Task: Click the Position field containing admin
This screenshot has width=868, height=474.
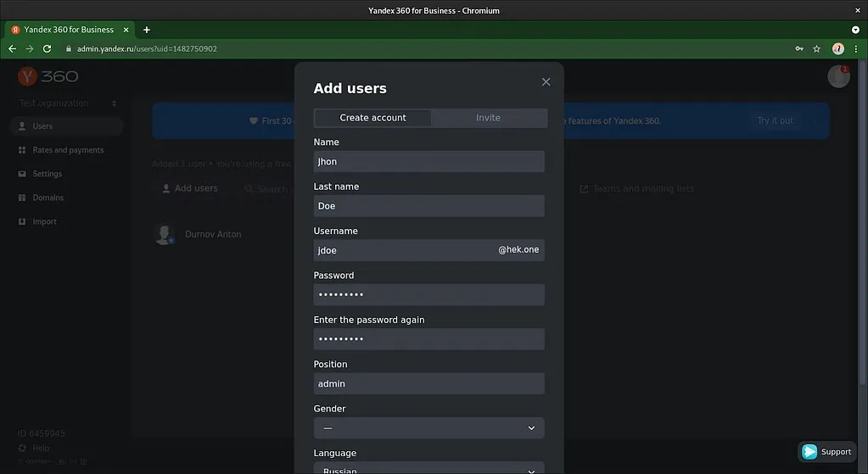Action: 429,383
